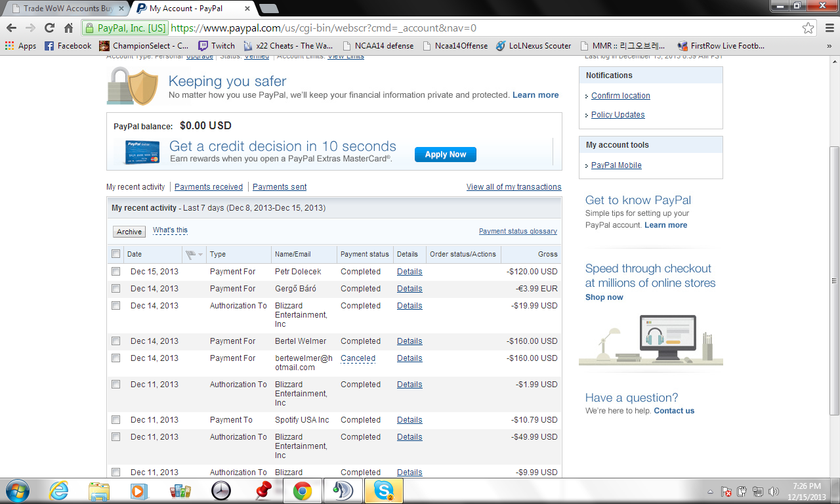The height and width of the screenshot is (504, 840).
Task: Reload the PayPal page
Action: [x=49, y=28]
